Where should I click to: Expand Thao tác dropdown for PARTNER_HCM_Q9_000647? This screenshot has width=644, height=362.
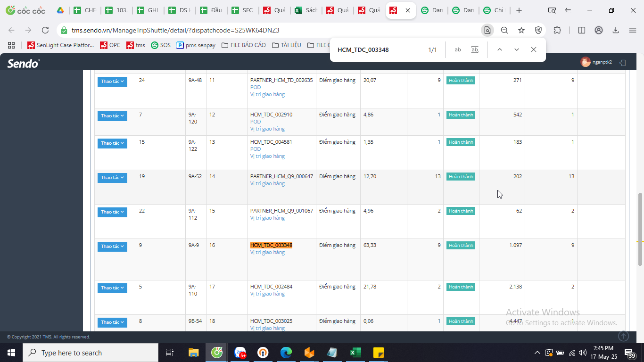pyautogui.click(x=112, y=178)
